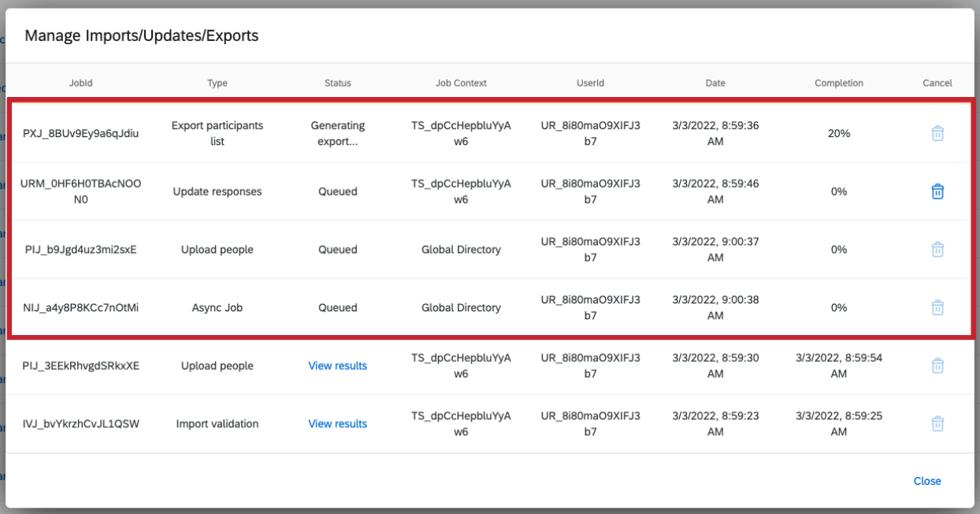The image size is (980, 514).
Task: Click the active trash icon for Update responses
Action: [937, 191]
